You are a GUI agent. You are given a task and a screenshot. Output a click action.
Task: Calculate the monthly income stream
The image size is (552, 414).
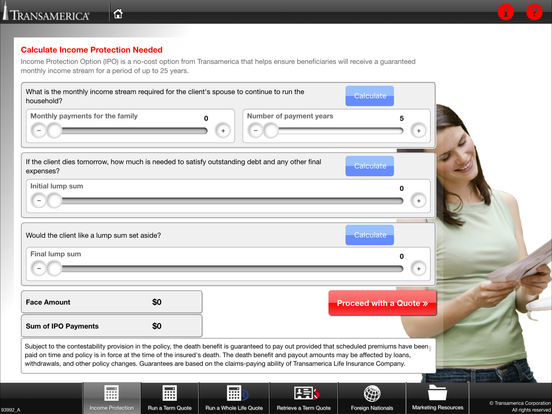370,96
